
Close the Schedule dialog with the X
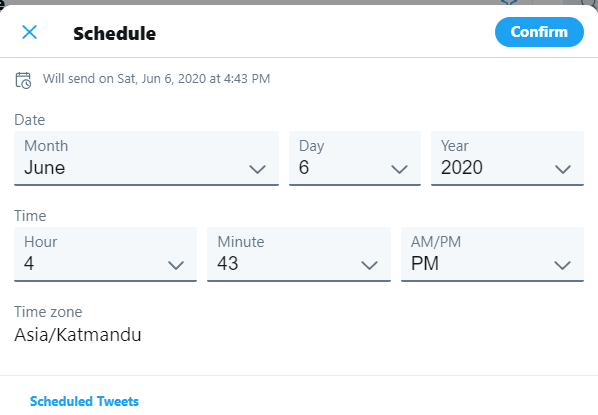[29, 32]
